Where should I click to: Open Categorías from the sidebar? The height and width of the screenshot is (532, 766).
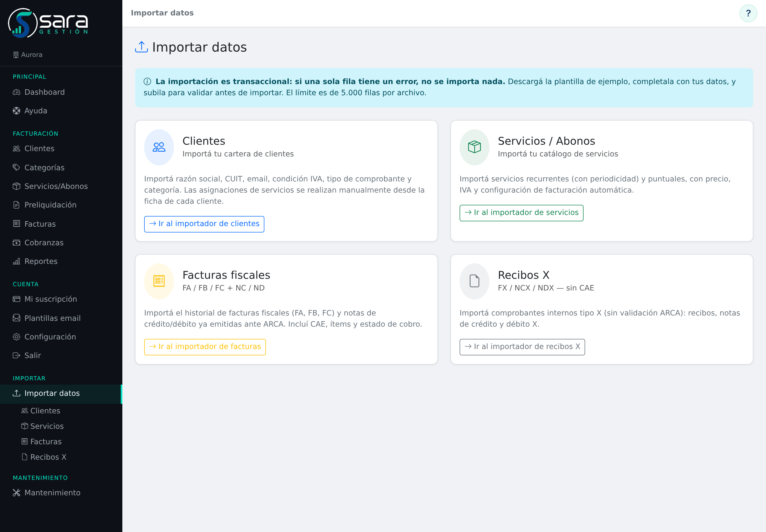[x=61, y=167]
